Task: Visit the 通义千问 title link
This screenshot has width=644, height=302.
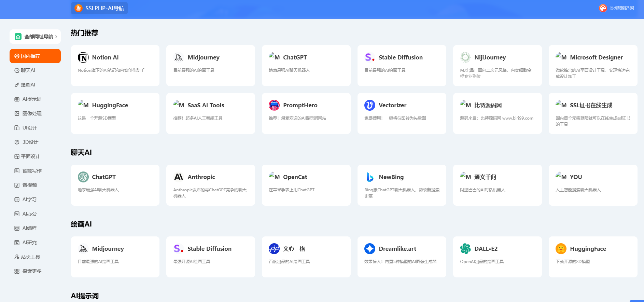Action: pos(485,177)
